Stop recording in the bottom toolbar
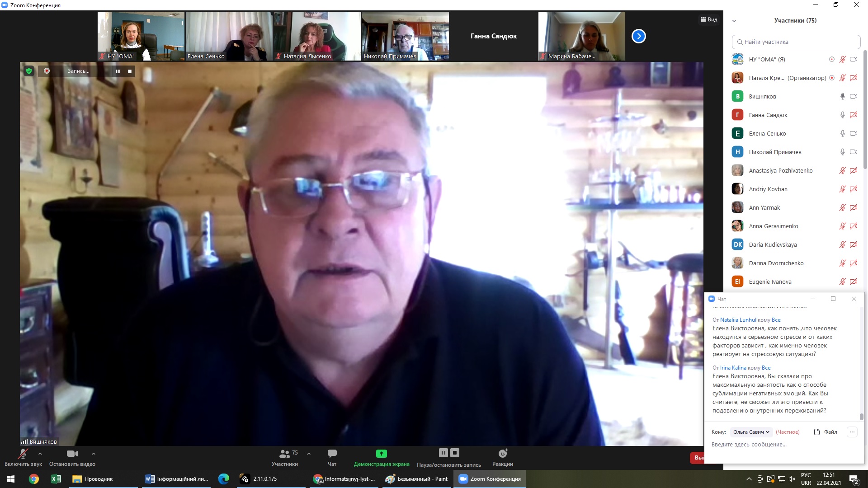This screenshot has width=868, height=488. [455, 453]
